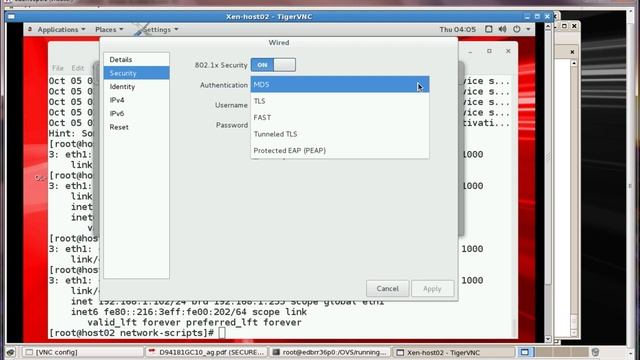Maximize the terminal window
This screenshot has width=640, height=360.
(x=489, y=51)
